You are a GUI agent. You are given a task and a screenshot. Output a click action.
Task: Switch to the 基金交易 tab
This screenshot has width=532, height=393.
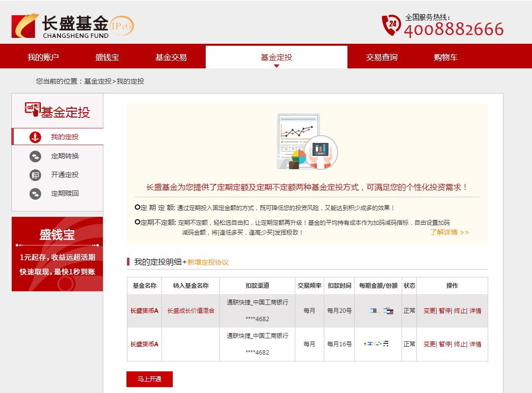tap(171, 58)
